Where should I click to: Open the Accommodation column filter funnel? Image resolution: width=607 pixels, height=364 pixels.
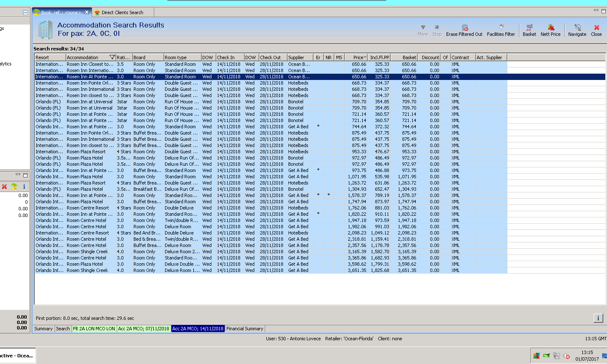(x=112, y=57)
